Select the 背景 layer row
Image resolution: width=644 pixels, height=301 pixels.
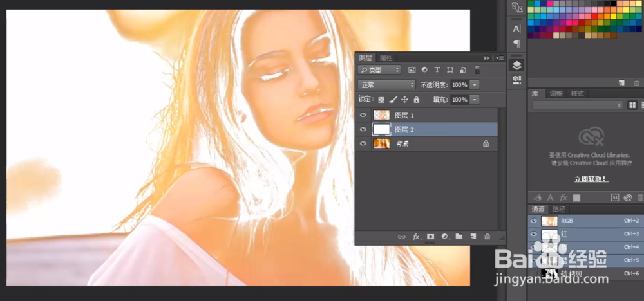coord(426,143)
